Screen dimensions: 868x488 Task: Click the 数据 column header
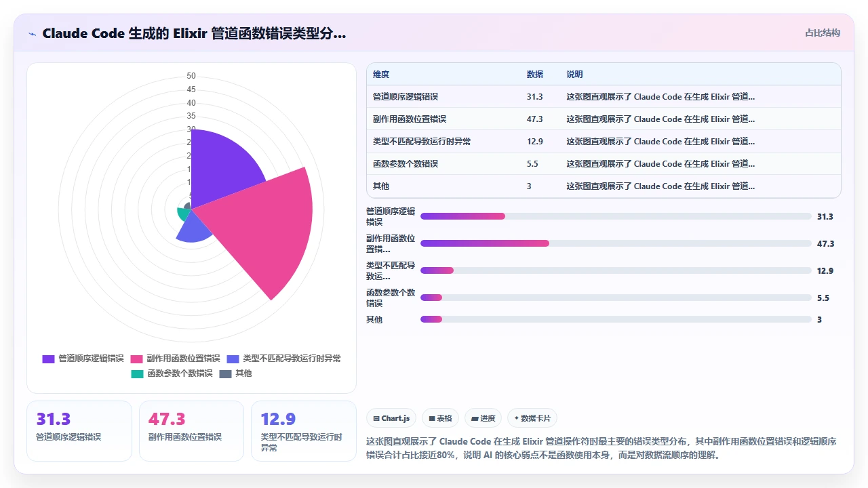point(535,75)
